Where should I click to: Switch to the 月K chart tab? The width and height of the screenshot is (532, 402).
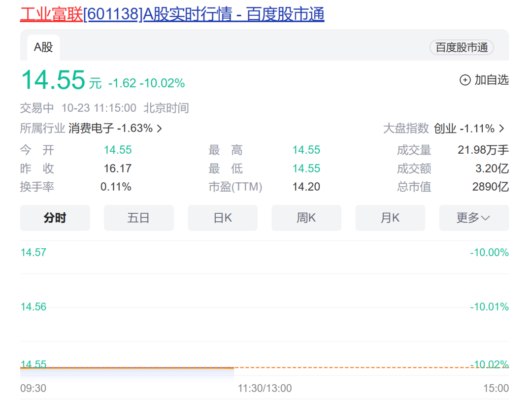tap(390, 218)
